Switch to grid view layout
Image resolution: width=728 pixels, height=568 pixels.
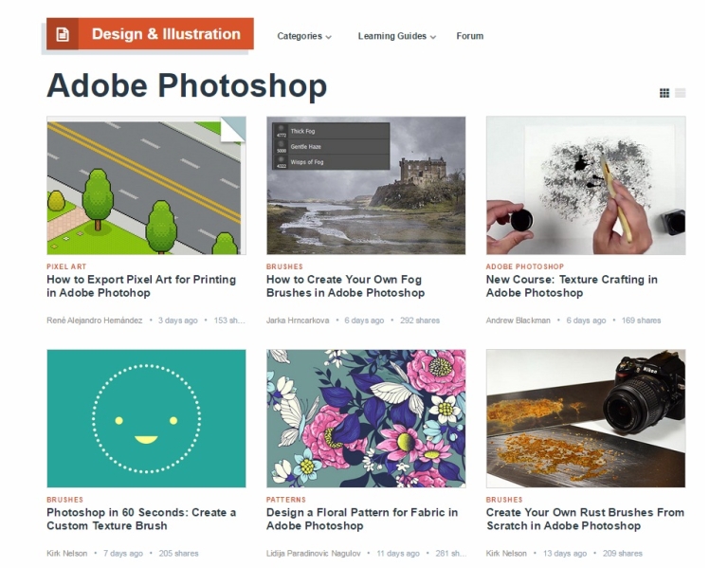click(664, 93)
